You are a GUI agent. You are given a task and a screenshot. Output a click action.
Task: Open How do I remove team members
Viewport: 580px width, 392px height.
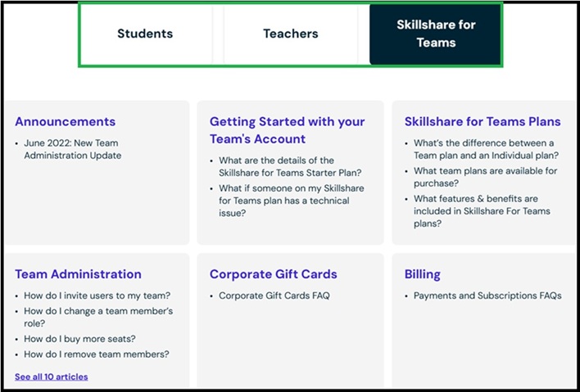(x=96, y=354)
